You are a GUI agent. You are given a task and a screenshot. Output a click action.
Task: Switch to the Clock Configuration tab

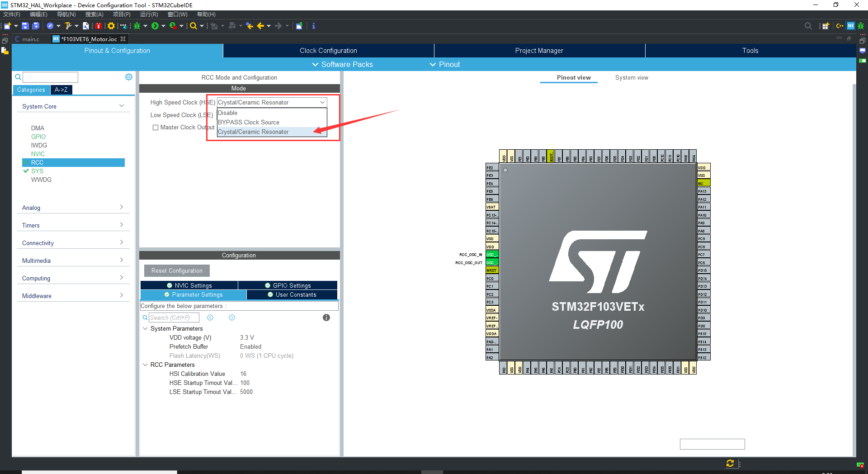pos(328,51)
